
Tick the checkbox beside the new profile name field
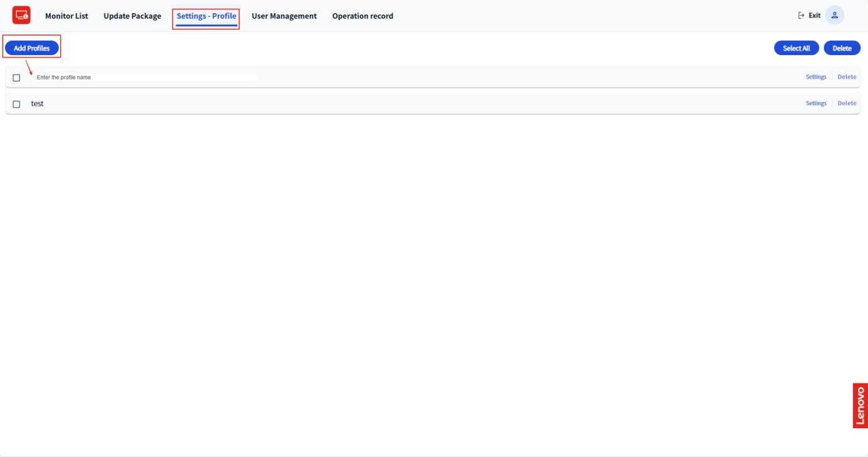(16, 78)
